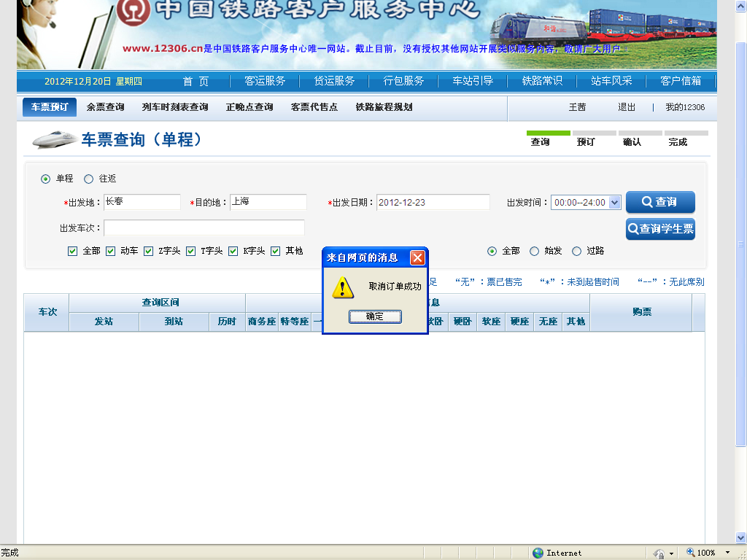Click the page vertical scrollbar thumb
The height and width of the screenshot is (560, 747).
pyautogui.click(x=741, y=244)
